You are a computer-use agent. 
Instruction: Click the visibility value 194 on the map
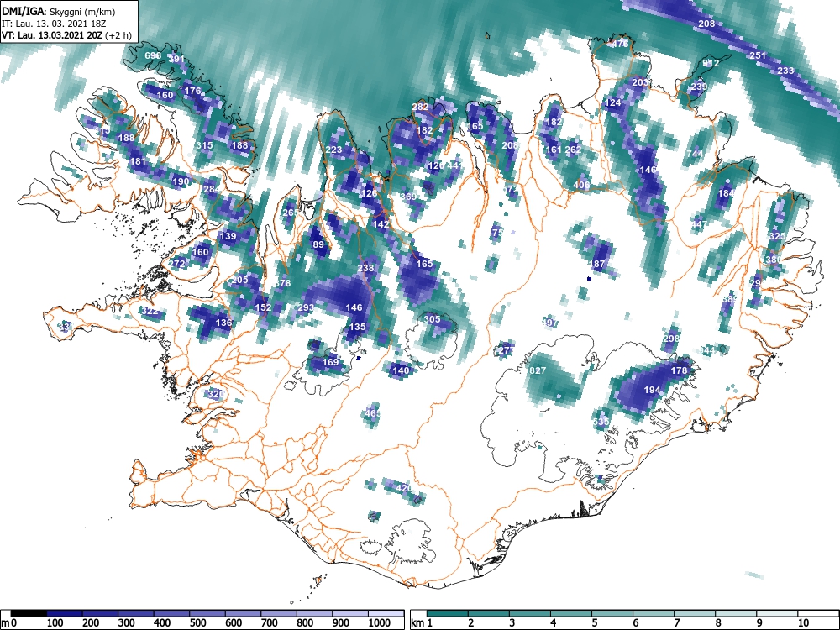[652, 390]
